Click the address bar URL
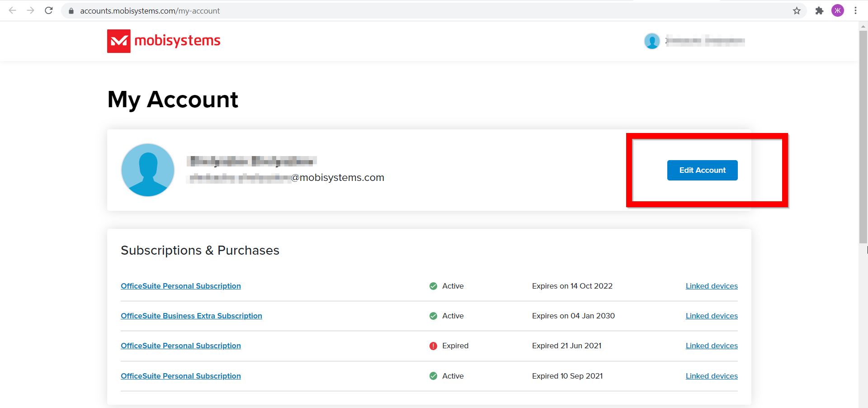This screenshot has width=868, height=408. pyautogui.click(x=150, y=11)
